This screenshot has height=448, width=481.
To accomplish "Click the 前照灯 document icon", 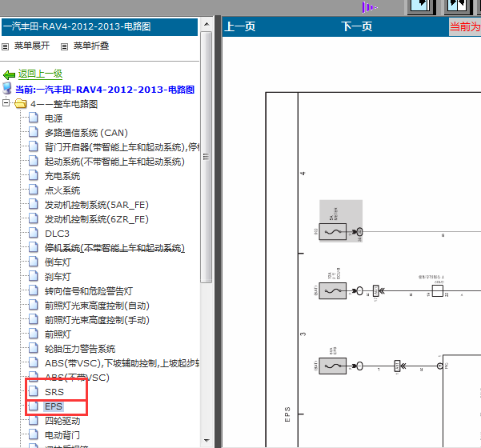I will pyautogui.click(x=34, y=334).
